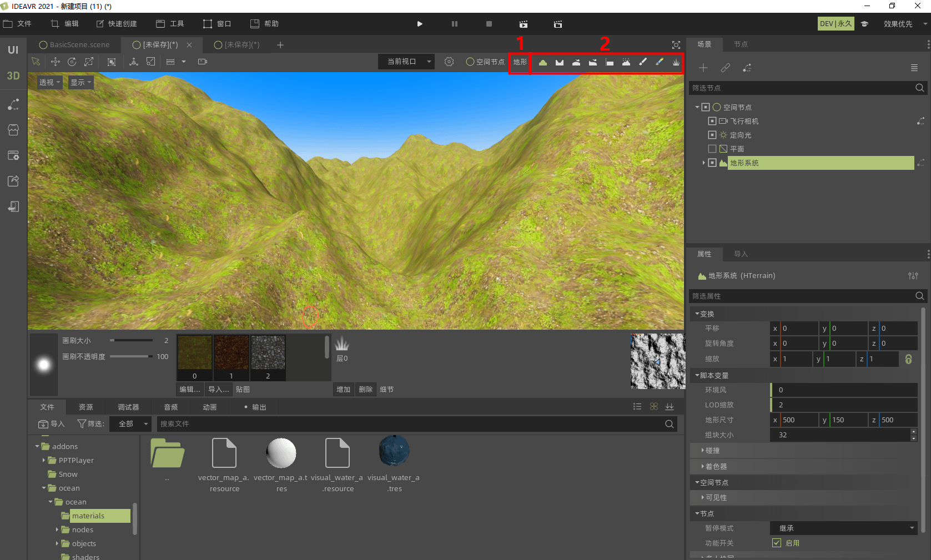Click the lock scale ratio icon

(909, 359)
